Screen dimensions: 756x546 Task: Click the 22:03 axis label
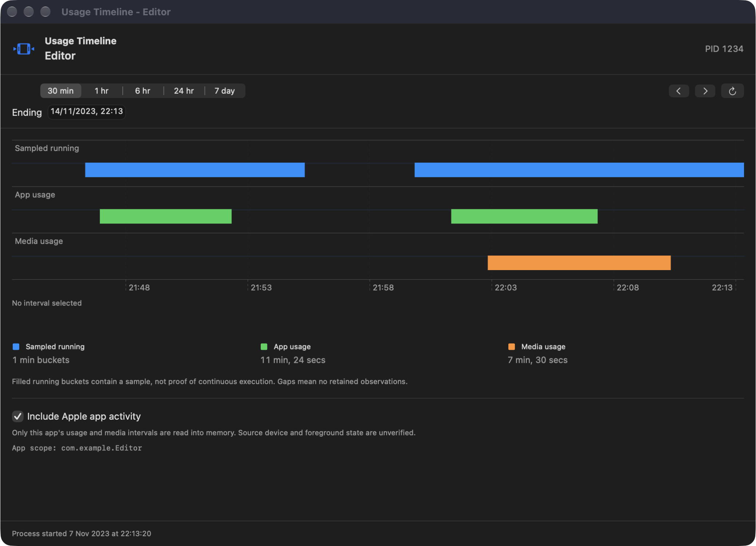click(505, 288)
